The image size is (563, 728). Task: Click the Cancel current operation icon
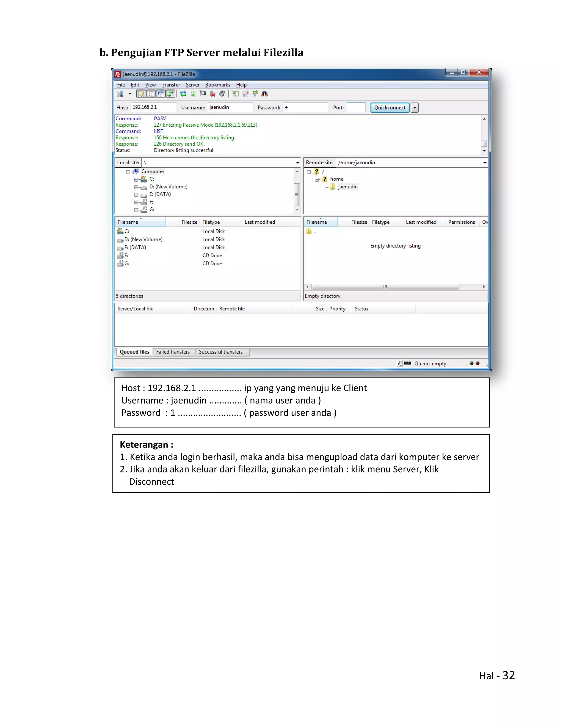click(203, 94)
